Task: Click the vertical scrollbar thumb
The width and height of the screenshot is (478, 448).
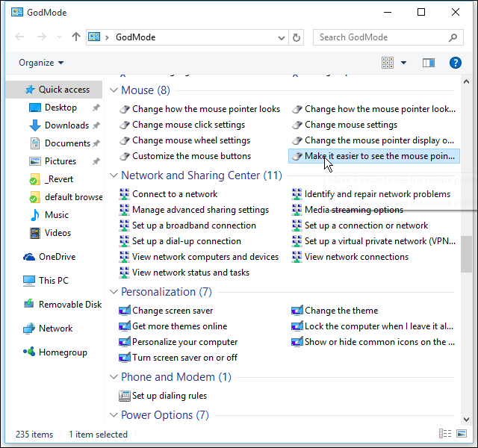Action: coord(466,254)
